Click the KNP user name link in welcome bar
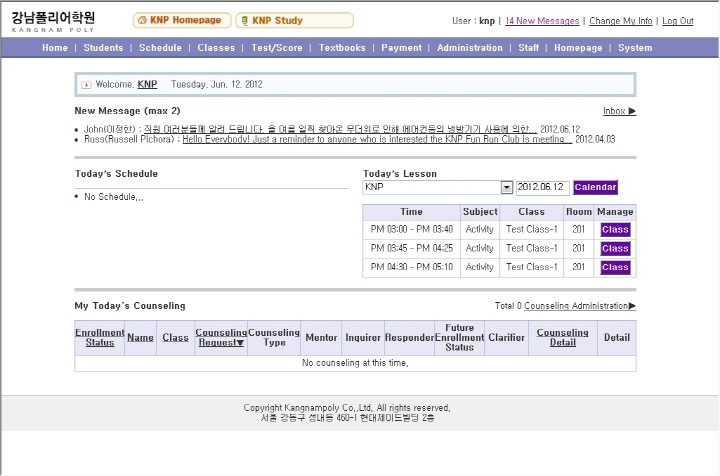Screen dimensions: 720x476 pos(147,84)
